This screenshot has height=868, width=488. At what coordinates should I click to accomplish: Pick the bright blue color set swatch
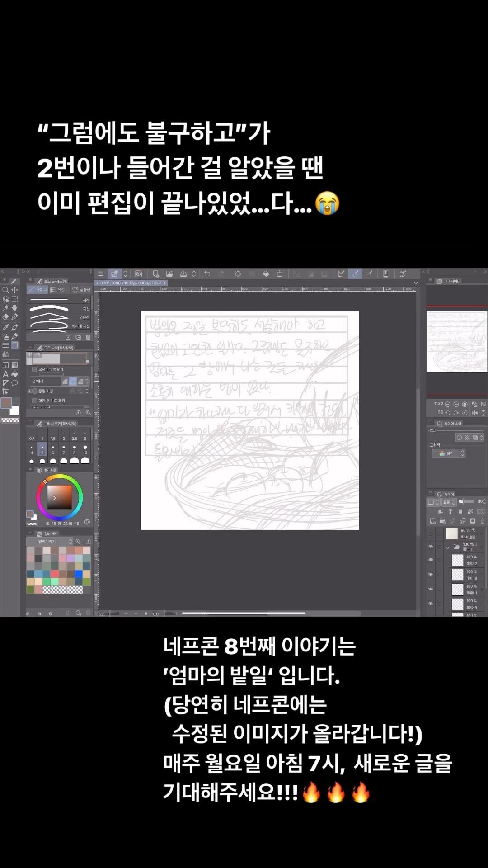click(79, 574)
